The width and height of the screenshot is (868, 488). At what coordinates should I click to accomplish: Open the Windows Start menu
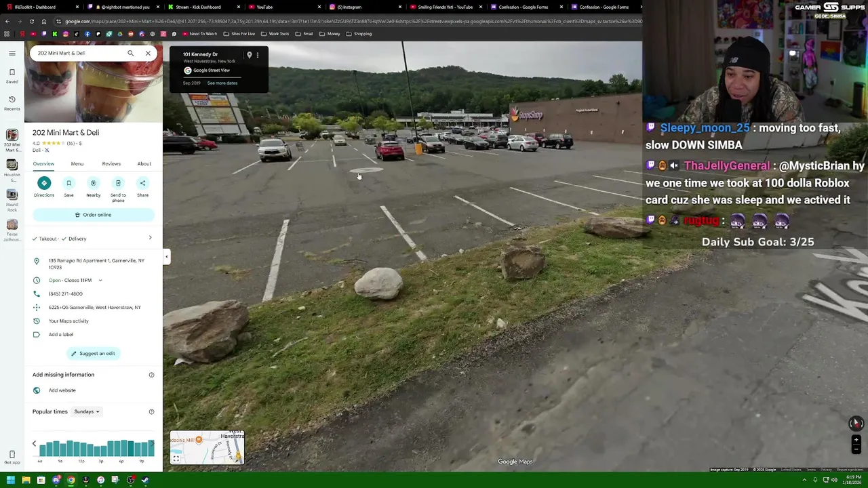pos(11,480)
